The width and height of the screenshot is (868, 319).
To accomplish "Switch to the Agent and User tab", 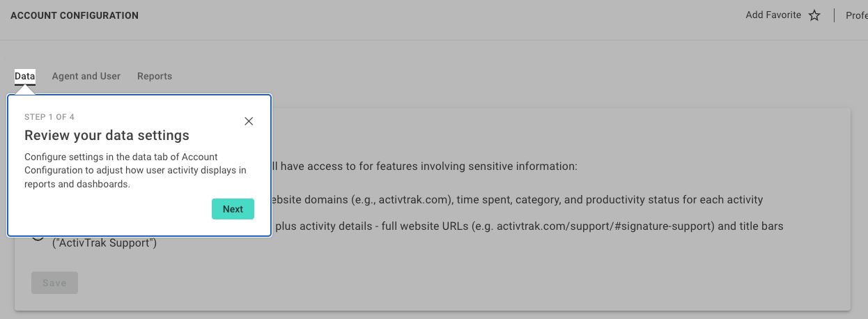I will pos(86,76).
